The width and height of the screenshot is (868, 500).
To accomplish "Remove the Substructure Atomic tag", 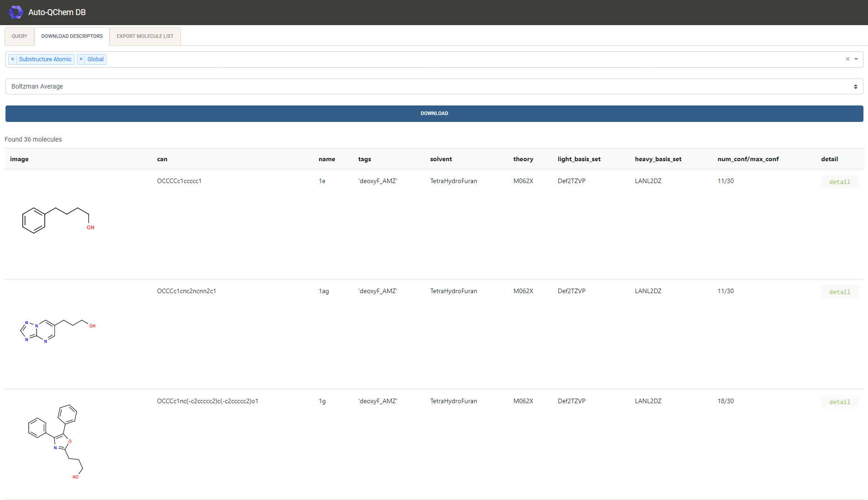I will click(x=13, y=59).
